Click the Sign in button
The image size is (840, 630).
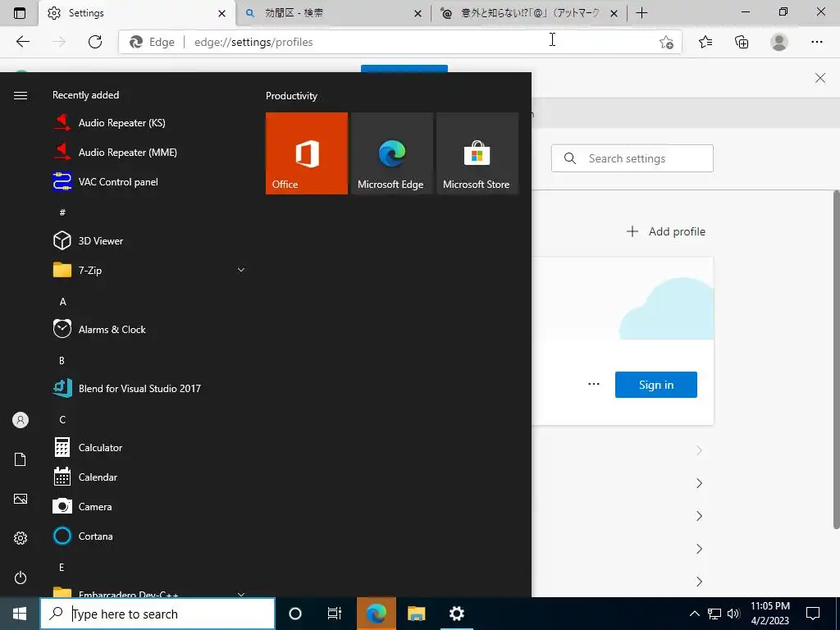pyautogui.click(x=655, y=385)
